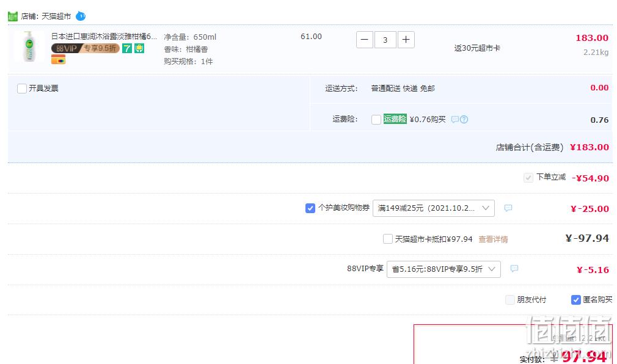
Task: Click the quantity input field showing 3
Action: point(385,40)
